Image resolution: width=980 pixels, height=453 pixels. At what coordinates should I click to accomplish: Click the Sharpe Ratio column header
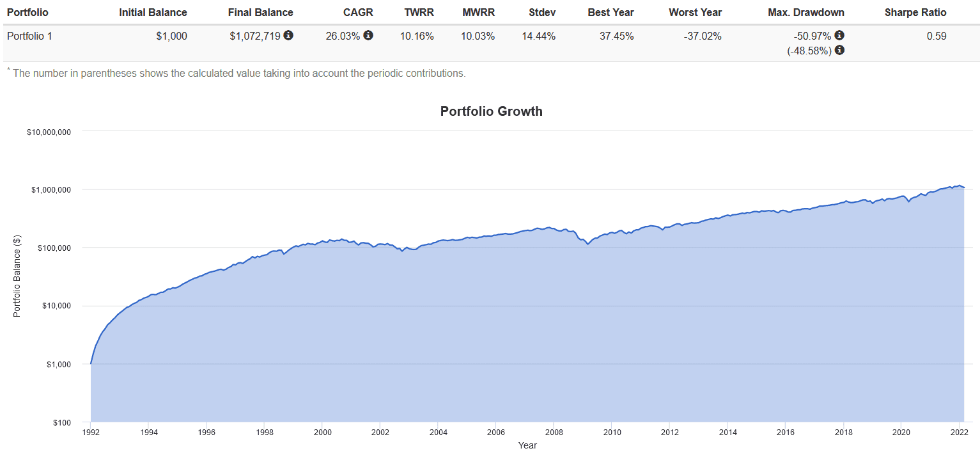click(915, 12)
